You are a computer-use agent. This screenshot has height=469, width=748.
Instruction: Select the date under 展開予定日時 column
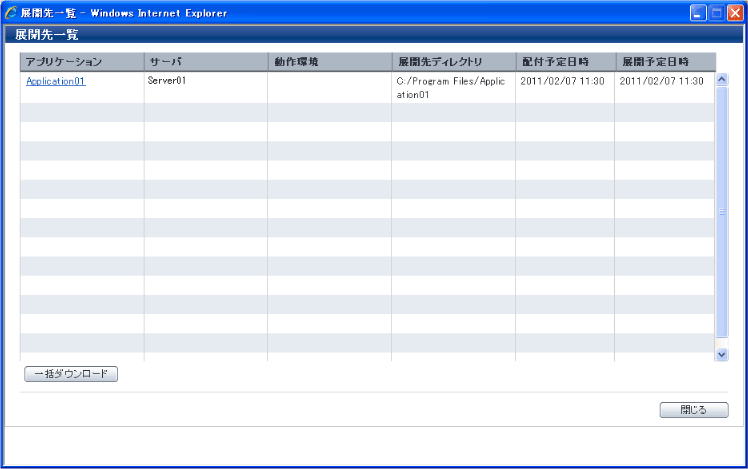coord(661,81)
